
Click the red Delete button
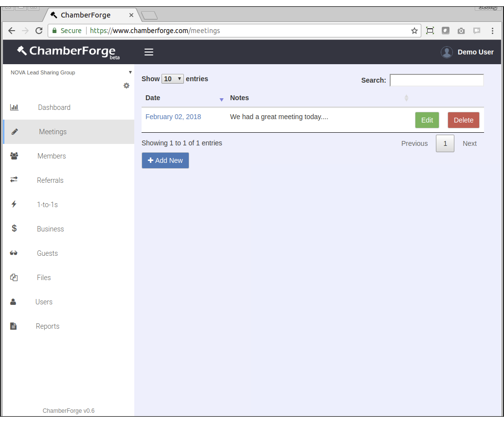463,120
